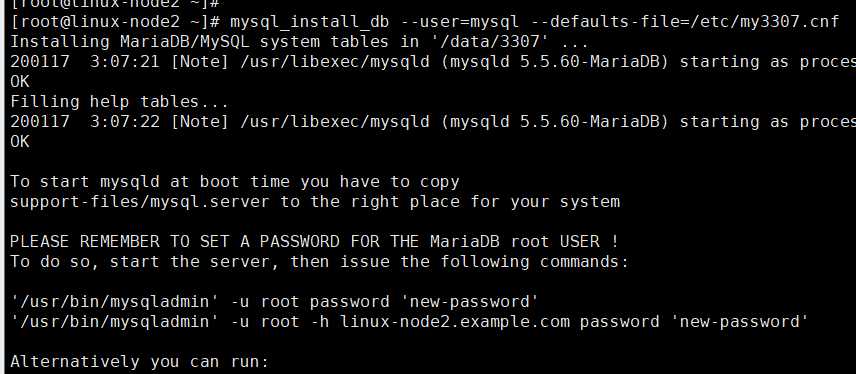Click the support-files/mysql.server path text
The image size is (856, 374).
coord(140,201)
